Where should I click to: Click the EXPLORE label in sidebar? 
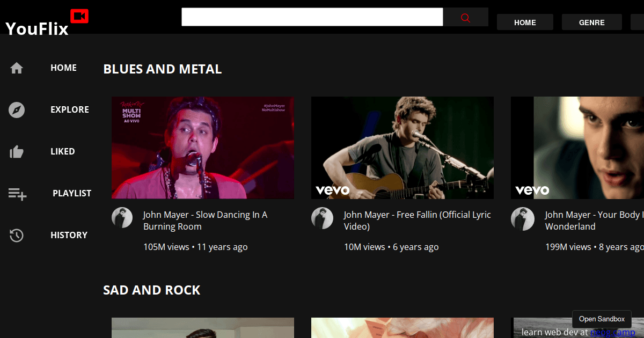tap(70, 109)
